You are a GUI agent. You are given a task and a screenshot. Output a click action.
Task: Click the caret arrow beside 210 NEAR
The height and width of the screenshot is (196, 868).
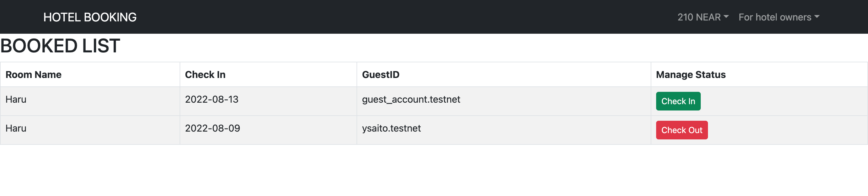(x=726, y=17)
